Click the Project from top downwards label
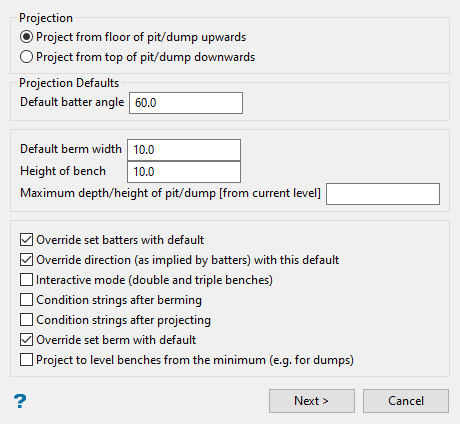This screenshot has width=460, height=424. (145, 57)
